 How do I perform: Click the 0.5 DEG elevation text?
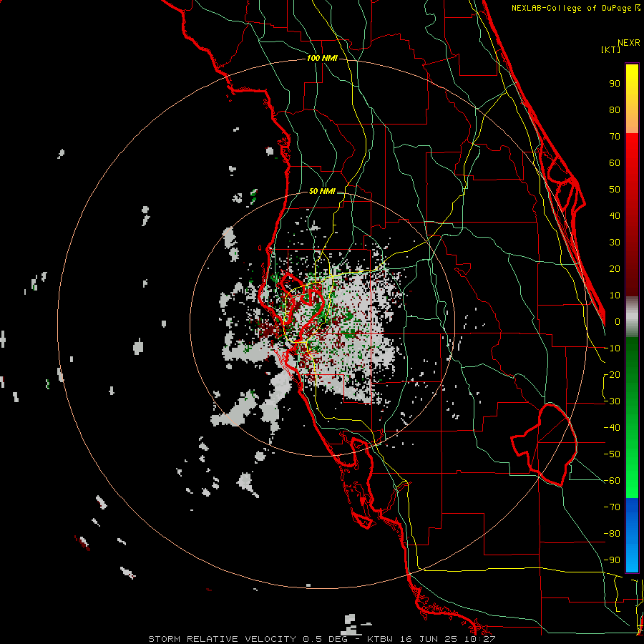326,639
